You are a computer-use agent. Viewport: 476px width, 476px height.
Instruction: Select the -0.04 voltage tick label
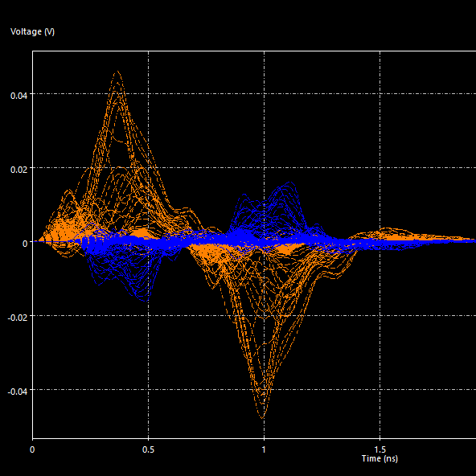[18, 392]
